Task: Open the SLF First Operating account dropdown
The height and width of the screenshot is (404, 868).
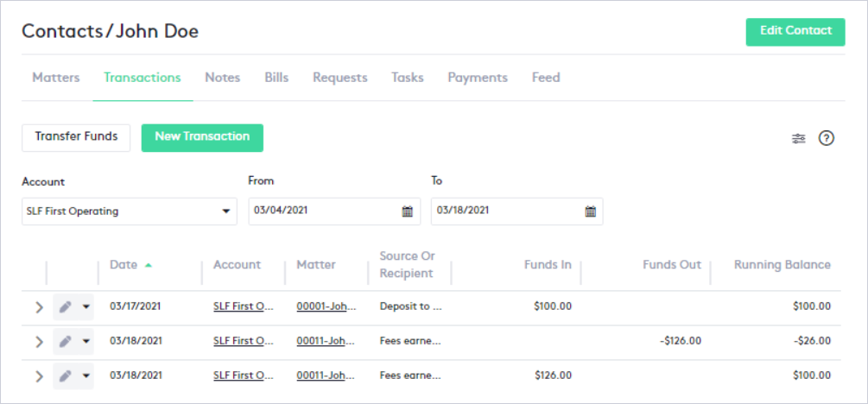Action: (130, 211)
